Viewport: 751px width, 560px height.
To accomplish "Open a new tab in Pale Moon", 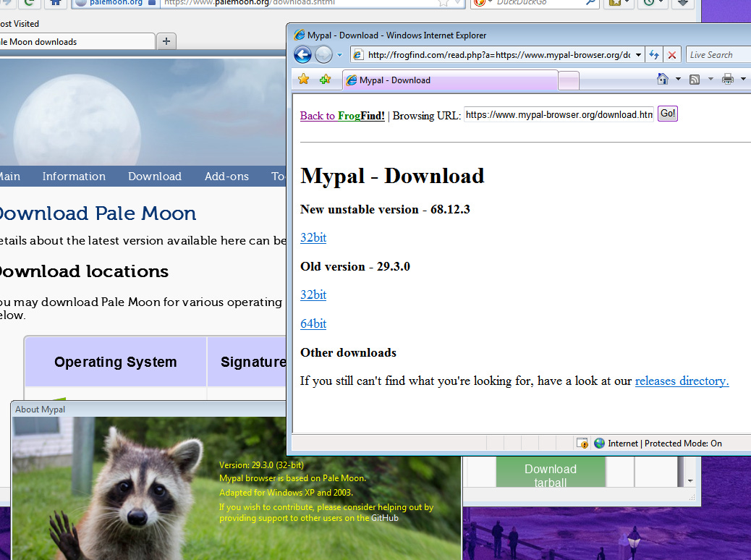I will click(166, 42).
